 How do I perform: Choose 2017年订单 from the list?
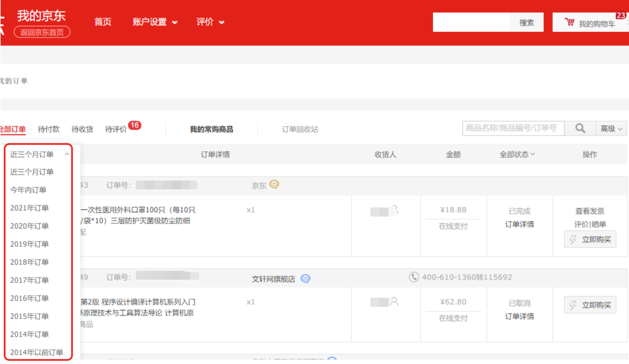point(29,280)
